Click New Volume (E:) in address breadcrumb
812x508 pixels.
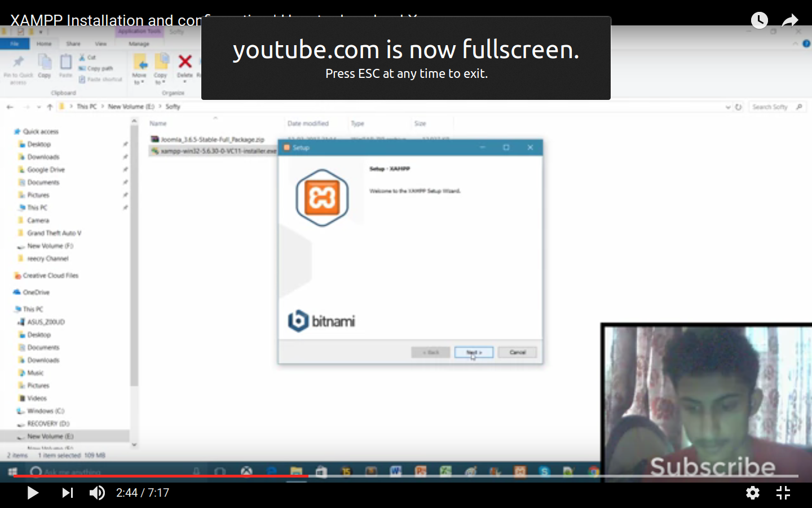pos(131,107)
